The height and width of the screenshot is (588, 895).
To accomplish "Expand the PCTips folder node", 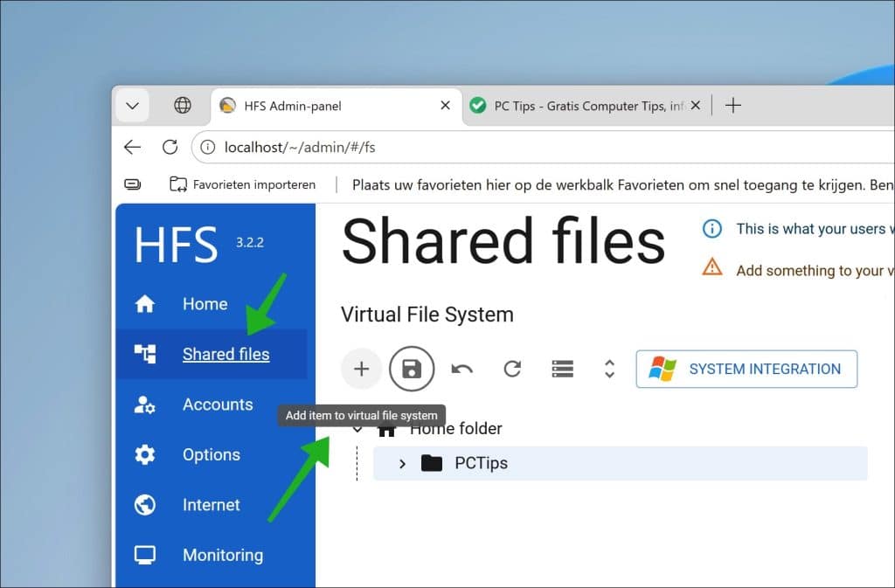I will 402,464.
